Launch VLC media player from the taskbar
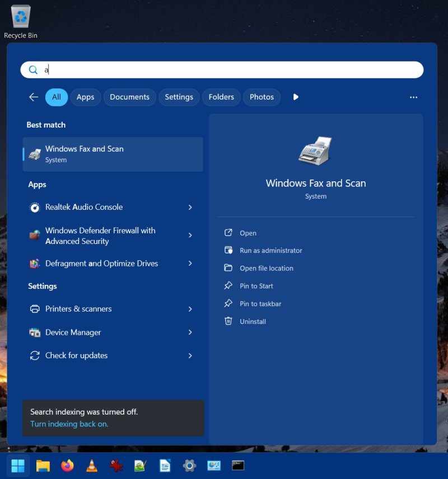Image resolution: width=448 pixels, height=479 pixels. tap(92, 466)
